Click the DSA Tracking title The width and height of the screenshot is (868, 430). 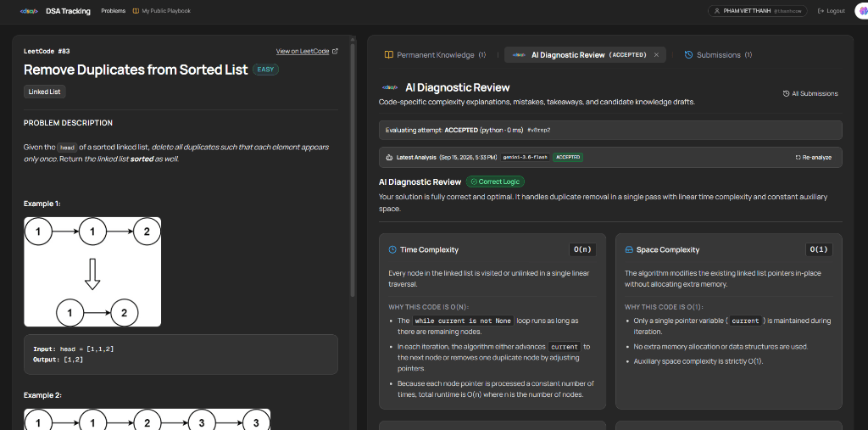click(68, 11)
